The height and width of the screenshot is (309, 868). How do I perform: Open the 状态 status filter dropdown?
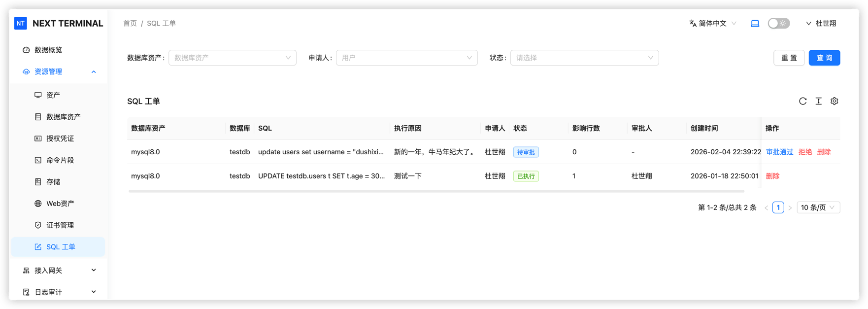coord(584,58)
